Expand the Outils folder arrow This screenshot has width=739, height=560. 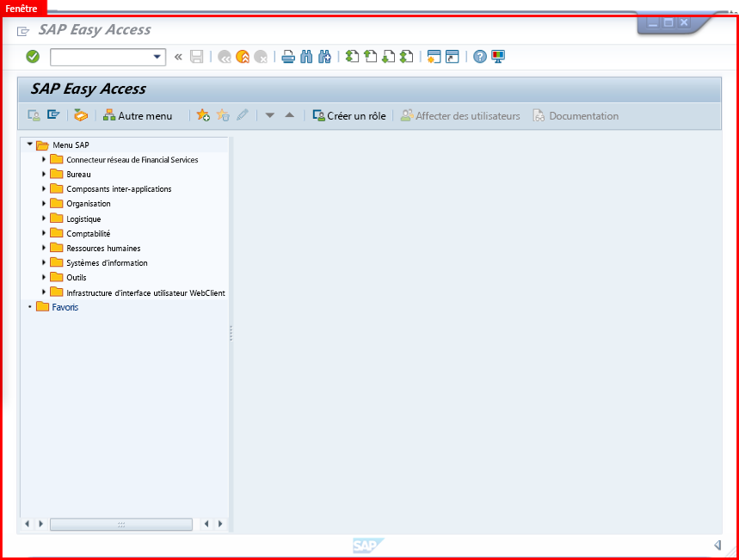coord(44,277)
